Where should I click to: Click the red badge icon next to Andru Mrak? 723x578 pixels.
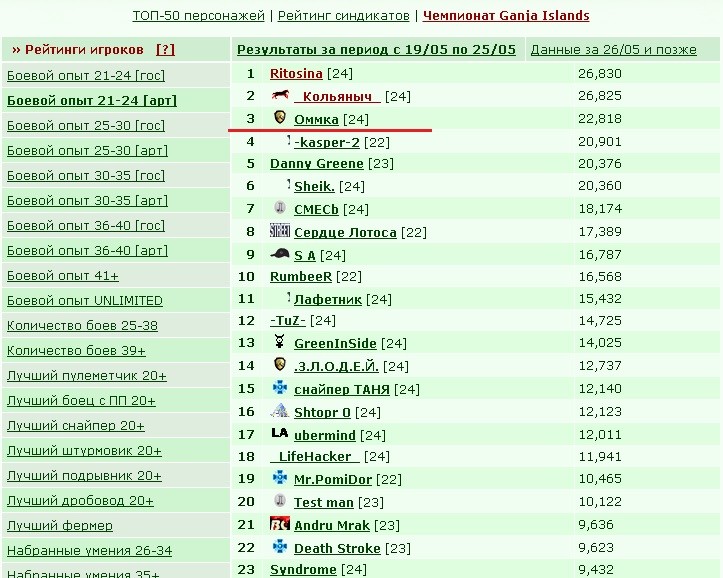click(280, 524)
